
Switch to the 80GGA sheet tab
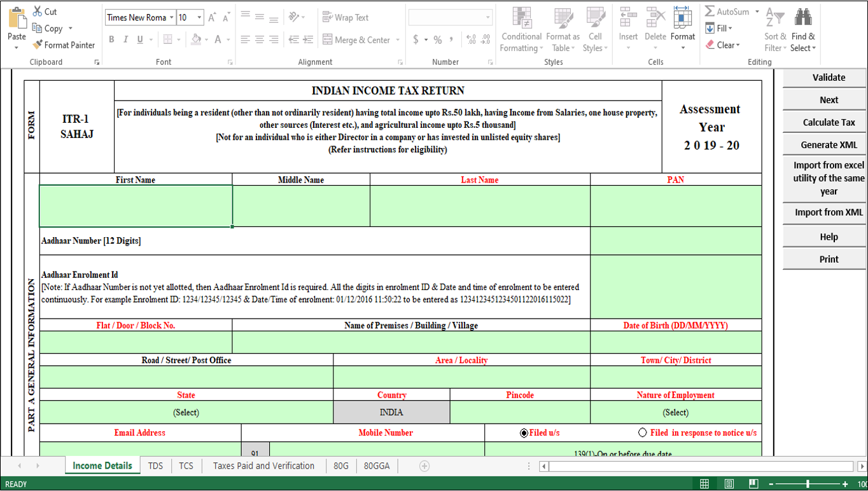coord(377,466)
